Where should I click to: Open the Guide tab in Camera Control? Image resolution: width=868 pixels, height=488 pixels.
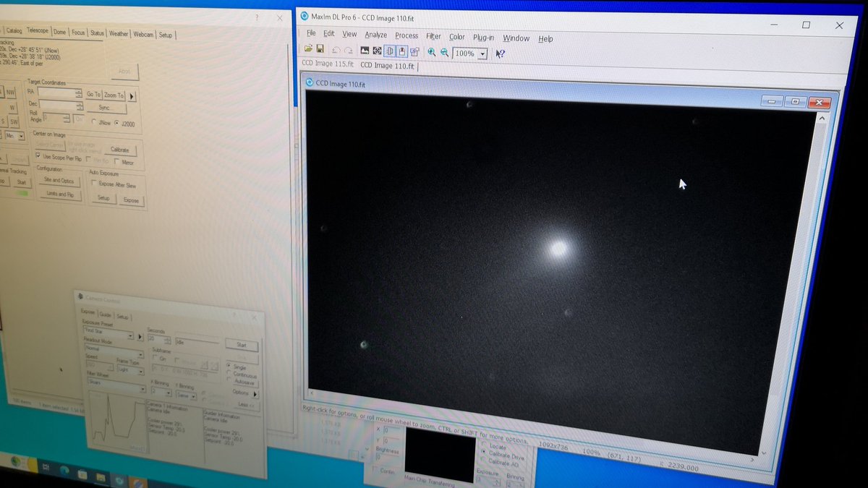[105, 314]
